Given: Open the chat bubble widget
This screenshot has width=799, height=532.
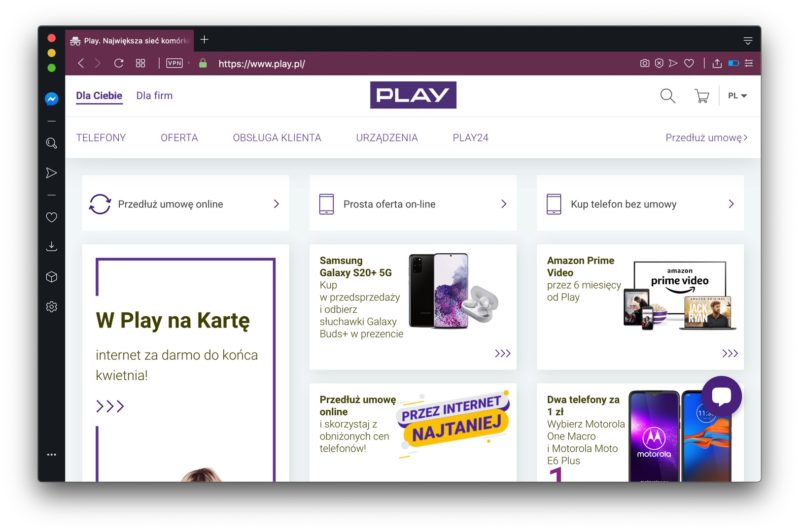Looking at the screenshot, I should 722,396.
